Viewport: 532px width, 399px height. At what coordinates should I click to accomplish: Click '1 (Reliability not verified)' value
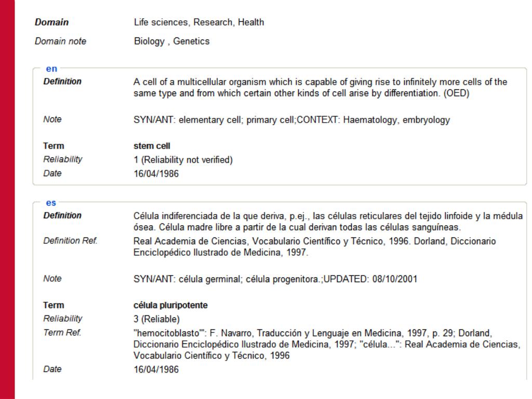(183, 160)
